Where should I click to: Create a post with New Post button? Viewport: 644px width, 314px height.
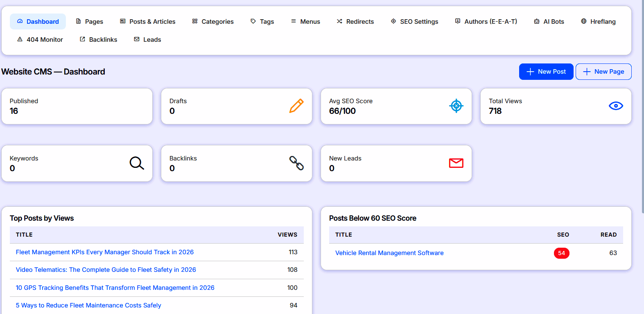click(x=546, y=72)
